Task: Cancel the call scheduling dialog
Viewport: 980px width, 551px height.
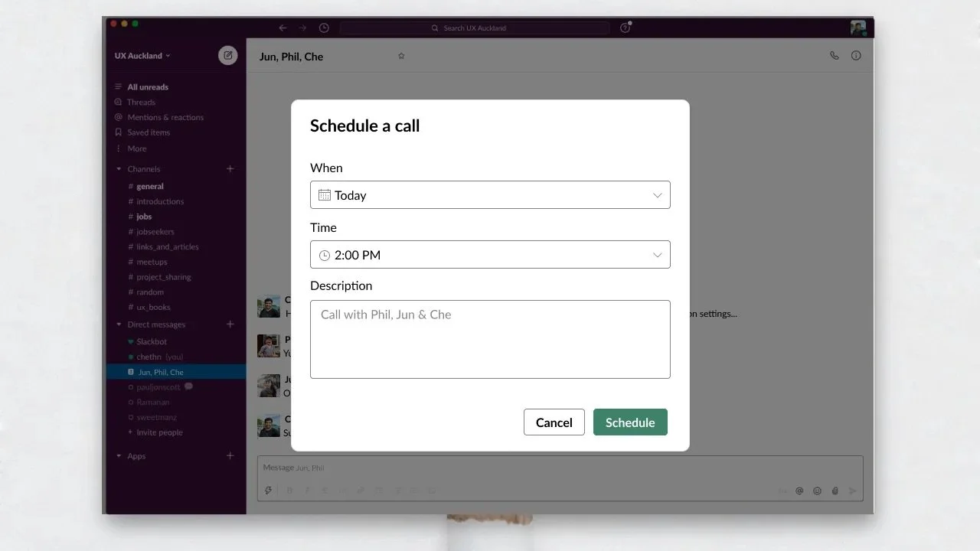Action: 554,422
